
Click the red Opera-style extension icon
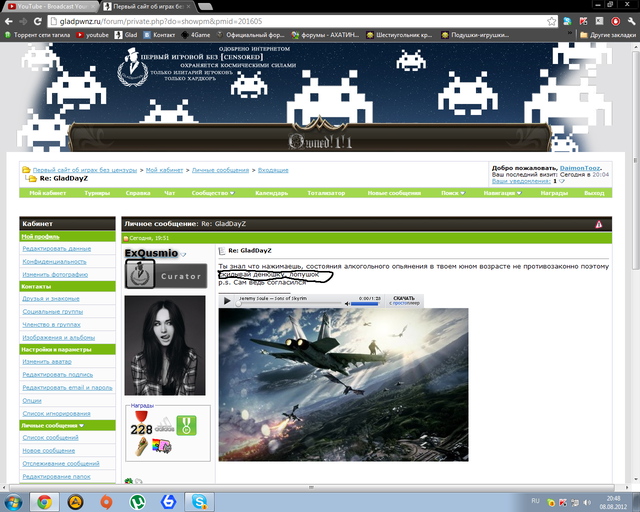click(616, 21)
